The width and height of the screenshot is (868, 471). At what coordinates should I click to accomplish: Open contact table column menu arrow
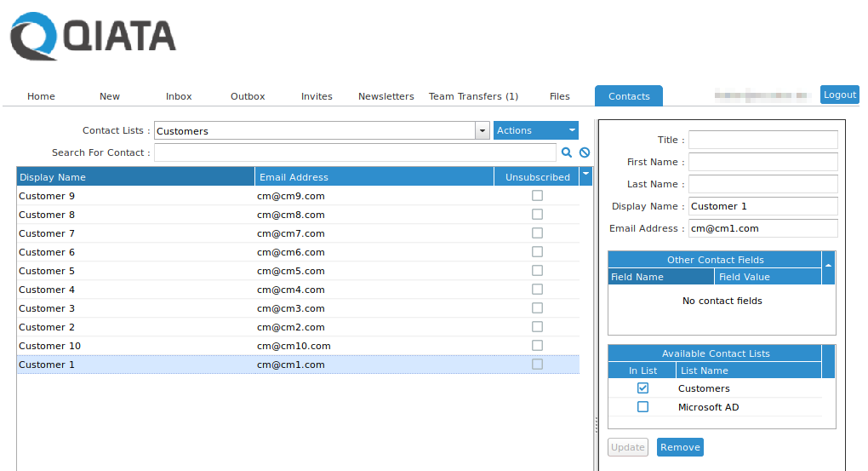585,175
